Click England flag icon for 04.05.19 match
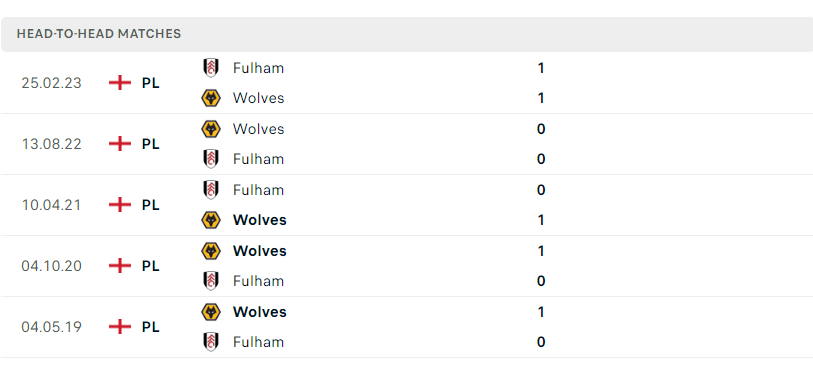Screen dimensions: 813x374 tap(120, 327)
